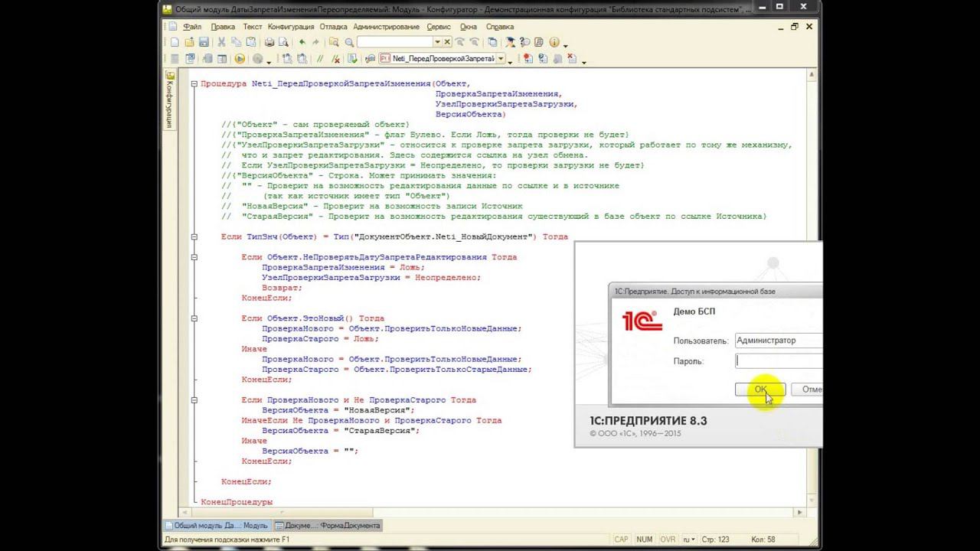Click the Cut scissors icon
Screen dimensions: 980x551
(221, 42)
